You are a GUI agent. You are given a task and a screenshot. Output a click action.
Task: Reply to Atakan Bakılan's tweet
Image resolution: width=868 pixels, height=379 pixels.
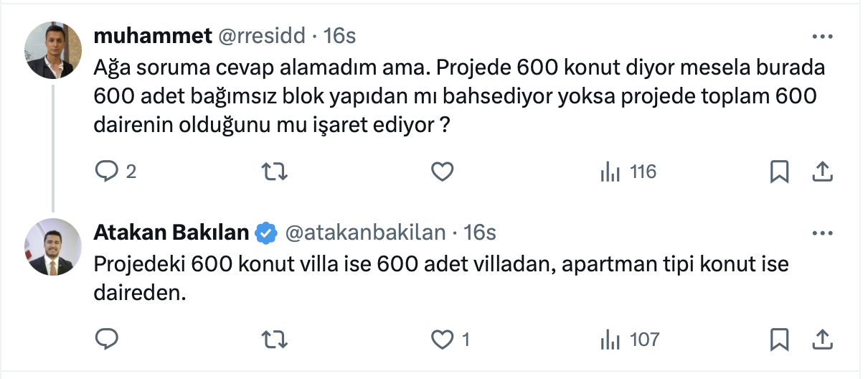point(106,339)
